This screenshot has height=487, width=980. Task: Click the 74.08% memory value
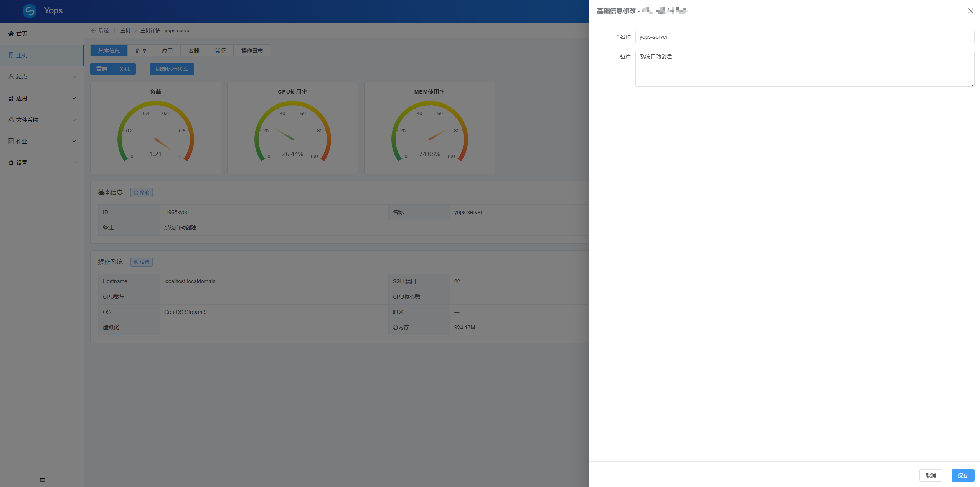(430, 154)
